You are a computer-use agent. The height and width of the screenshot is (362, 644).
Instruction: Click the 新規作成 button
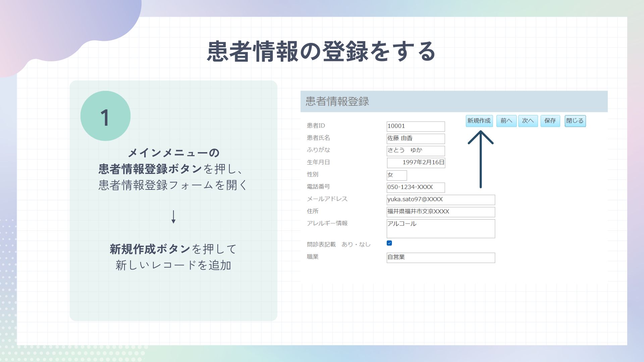pos(479,121)
